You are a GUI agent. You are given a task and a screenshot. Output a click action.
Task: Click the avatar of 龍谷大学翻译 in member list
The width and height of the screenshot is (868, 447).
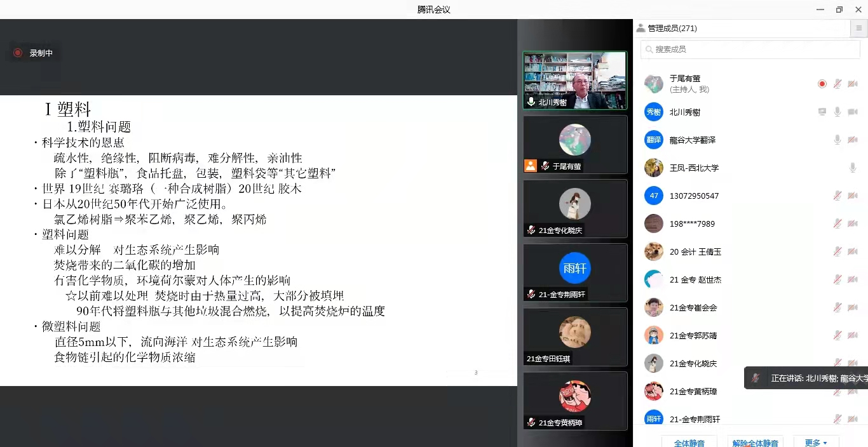(x=653, y=140)
